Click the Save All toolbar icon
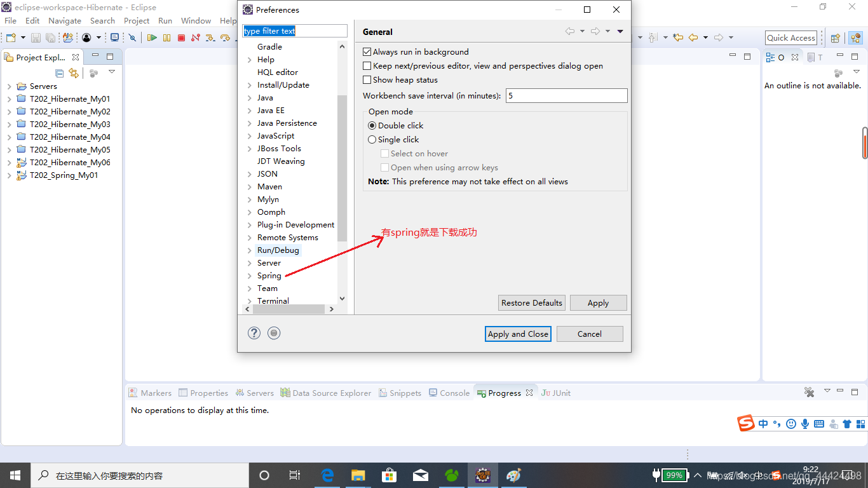 (x=51, y=37)
